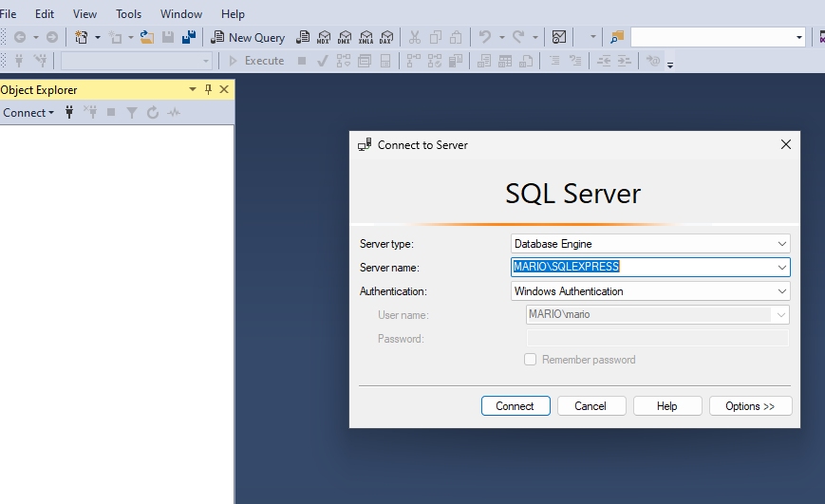
Task: Click the Copy icon in toolbar
Action: [436, 37]
